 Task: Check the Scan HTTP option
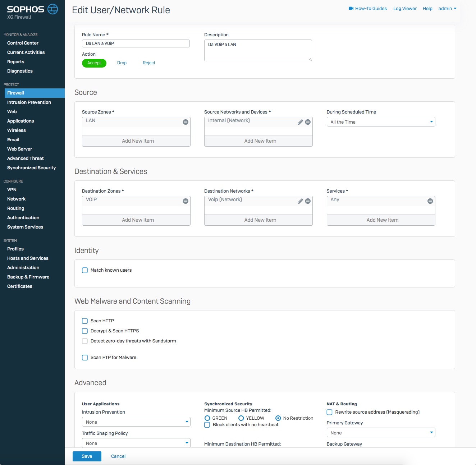85,321
